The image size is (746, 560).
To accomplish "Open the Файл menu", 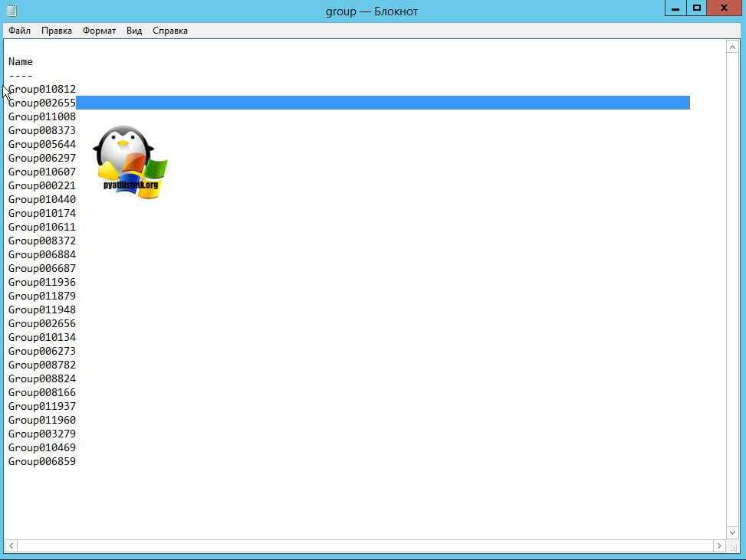I will coord(19,31).
